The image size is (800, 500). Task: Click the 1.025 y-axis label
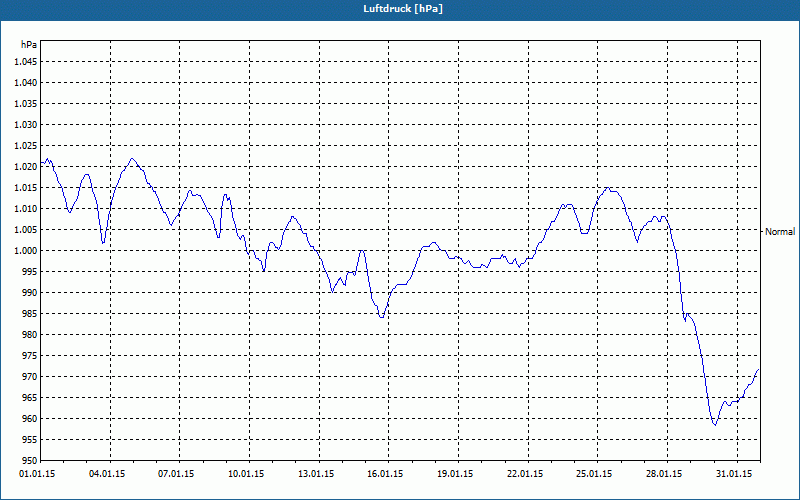click(26, 145)
